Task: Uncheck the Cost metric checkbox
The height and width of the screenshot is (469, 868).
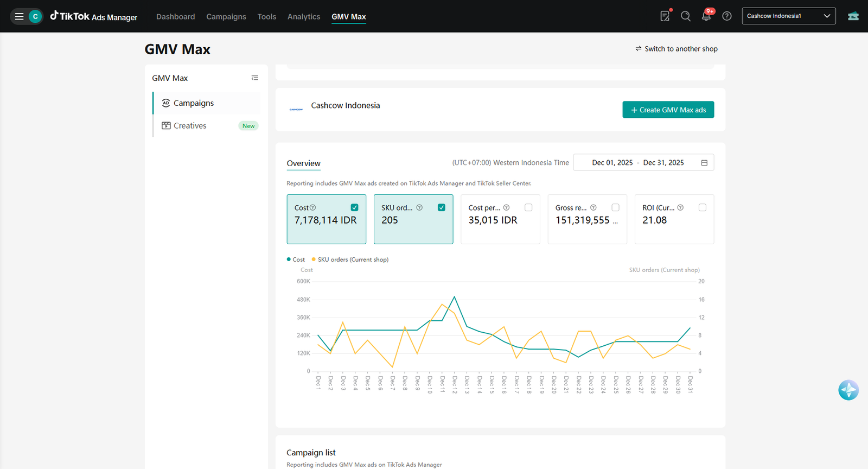Action: pos(354,207)
